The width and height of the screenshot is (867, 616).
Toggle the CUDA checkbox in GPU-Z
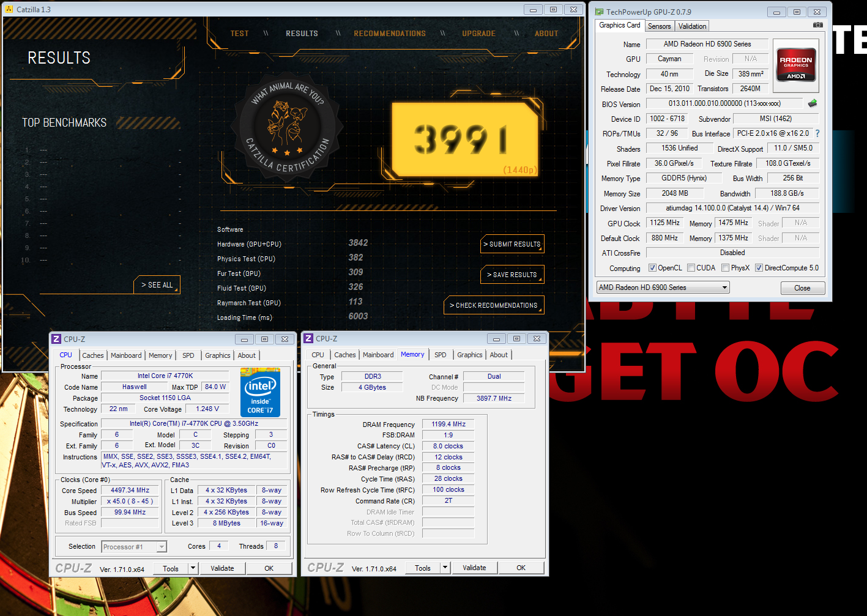(x=691, y=268)
